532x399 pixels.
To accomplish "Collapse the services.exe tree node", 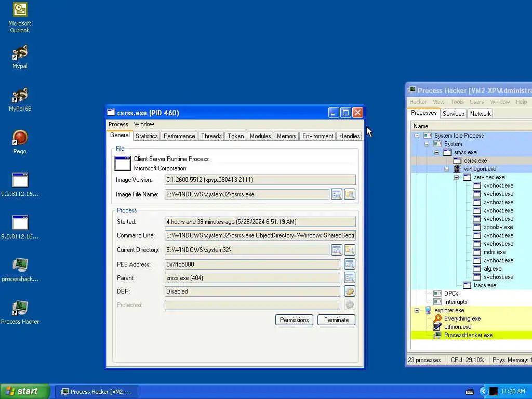I will pos(456,177).
